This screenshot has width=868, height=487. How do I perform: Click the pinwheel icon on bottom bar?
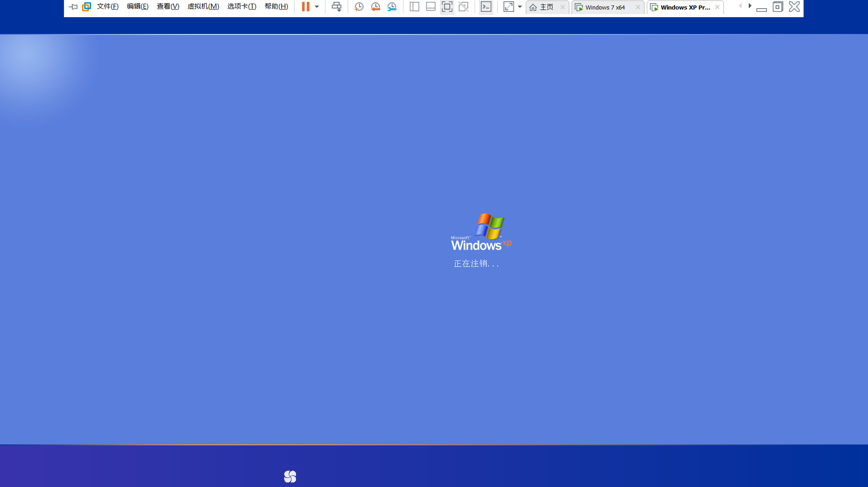click(x=290, y=477)
